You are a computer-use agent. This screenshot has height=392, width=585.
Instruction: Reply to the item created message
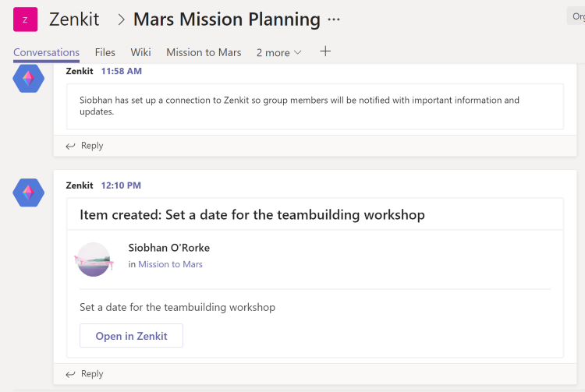(x=85, y=374)
